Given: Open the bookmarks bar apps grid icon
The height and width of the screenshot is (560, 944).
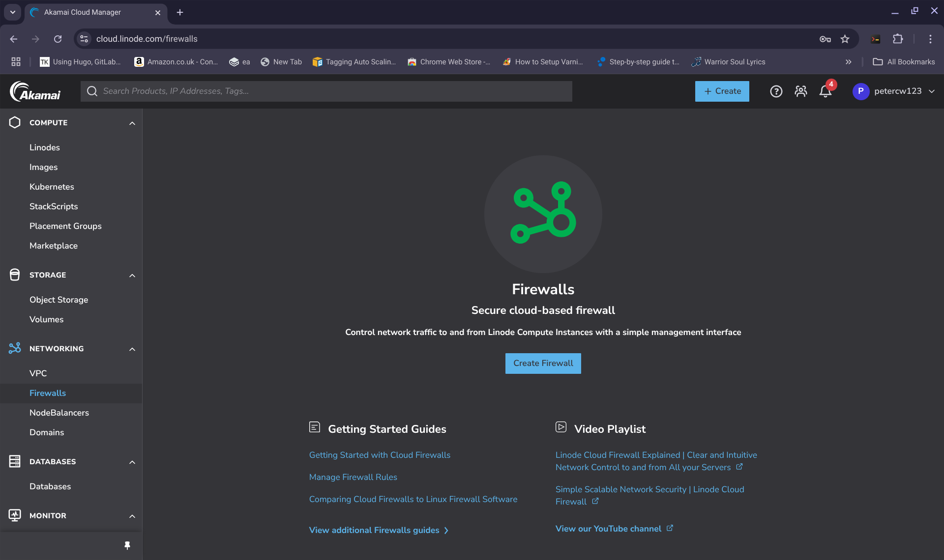Looking at the screenshot, I should tap(16, 62).
